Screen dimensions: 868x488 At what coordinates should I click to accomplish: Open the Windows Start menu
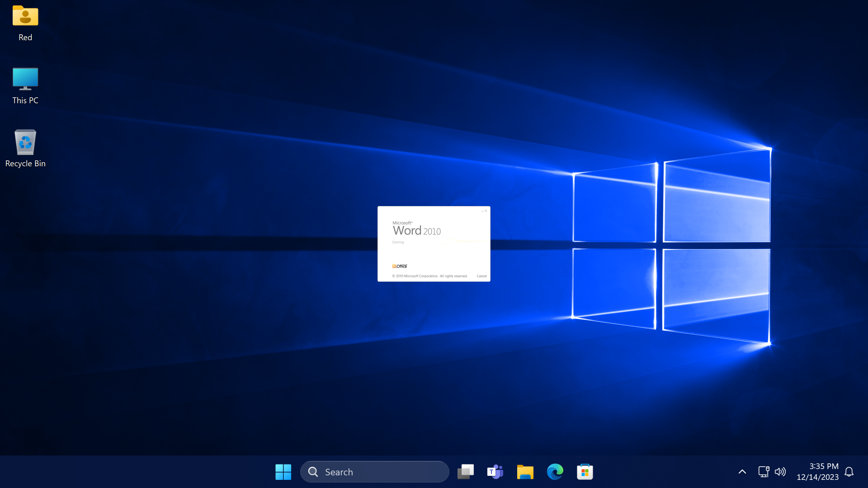(x=283, y=472)
